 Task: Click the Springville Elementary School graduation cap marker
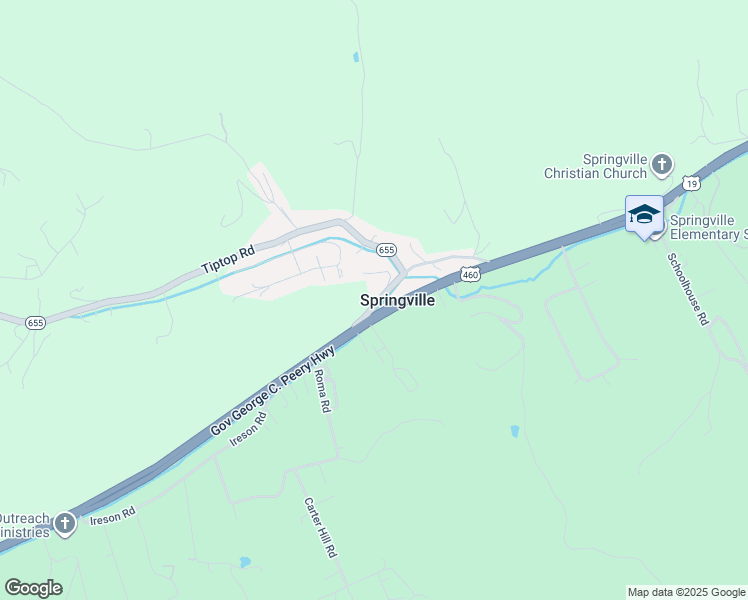[x=644, y=217]
